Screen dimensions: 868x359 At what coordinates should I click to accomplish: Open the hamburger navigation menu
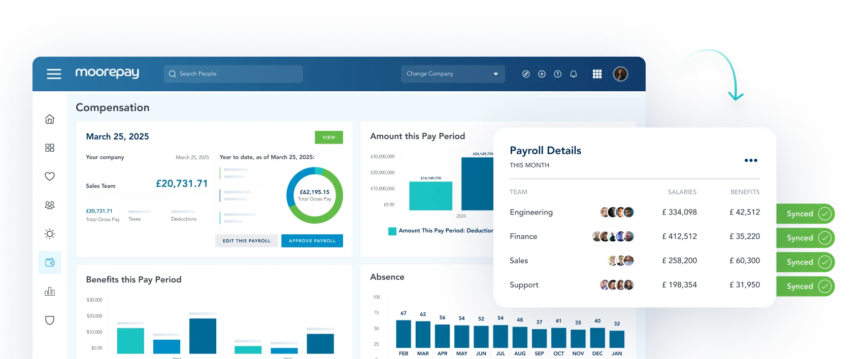[54, 74]
